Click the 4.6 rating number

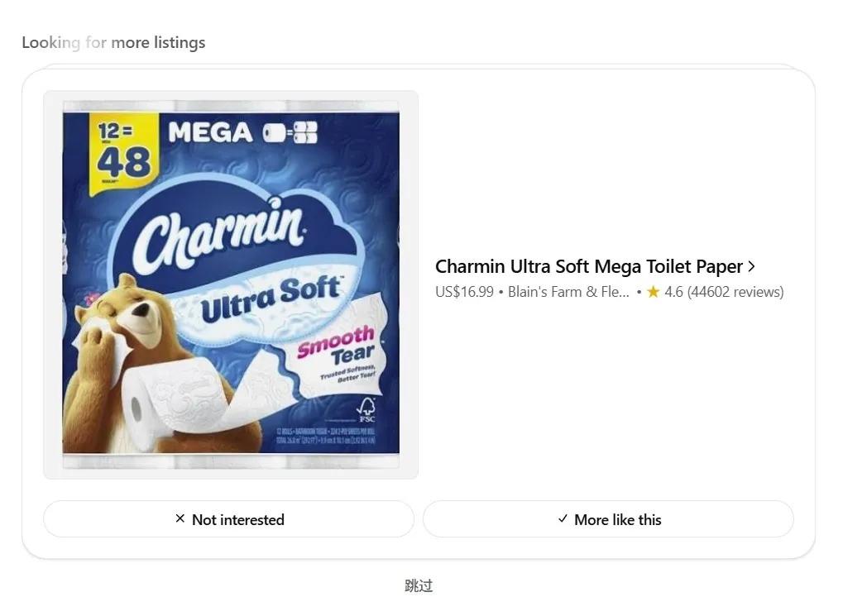(x=673, y=292)
